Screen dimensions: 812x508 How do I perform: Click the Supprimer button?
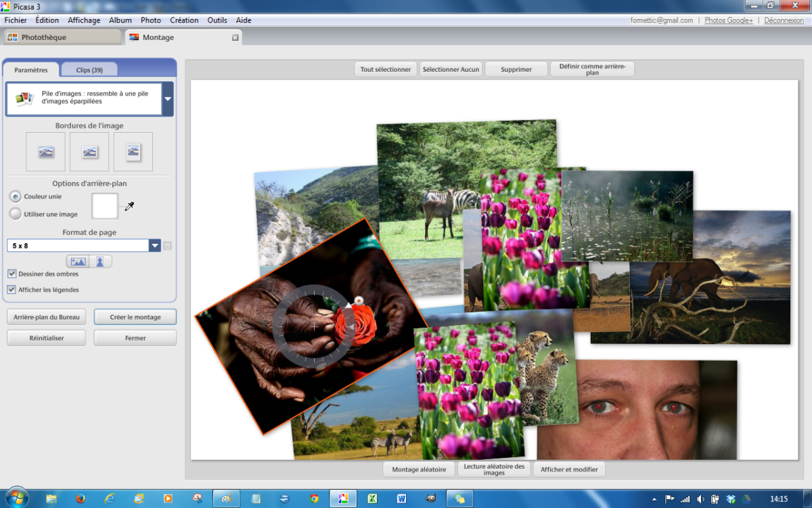(x=516, y=69)
